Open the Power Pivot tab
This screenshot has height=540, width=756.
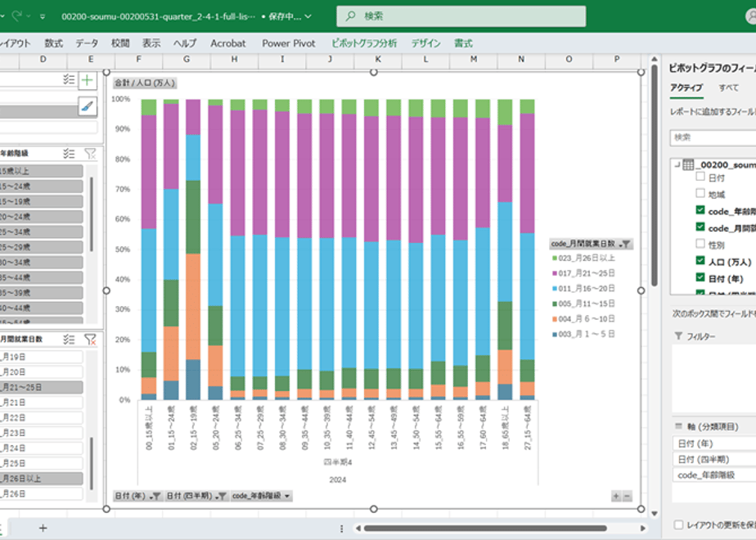289,43
